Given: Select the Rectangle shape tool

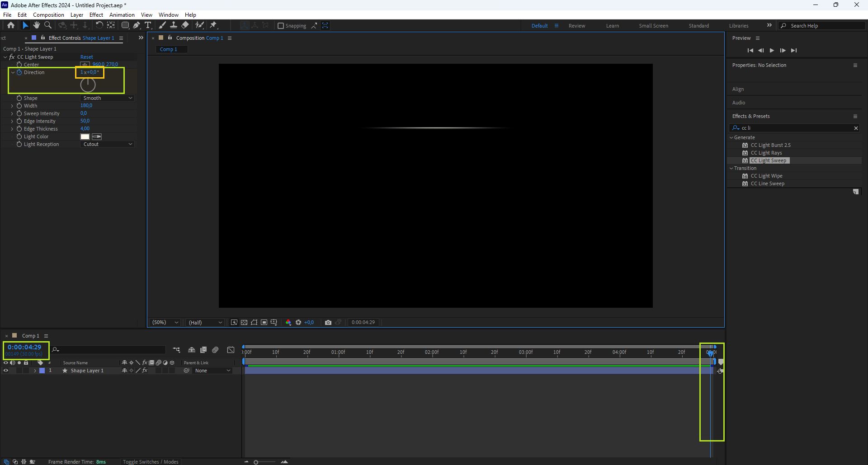Looking at the screenshot, I should tap(125, 25).
